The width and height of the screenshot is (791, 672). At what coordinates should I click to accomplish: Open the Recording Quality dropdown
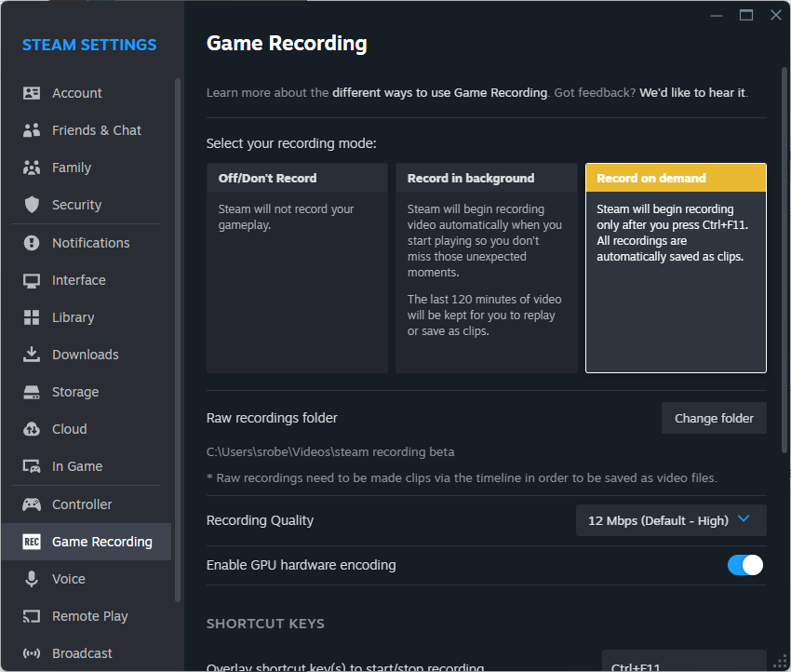(x=670, y=520)
